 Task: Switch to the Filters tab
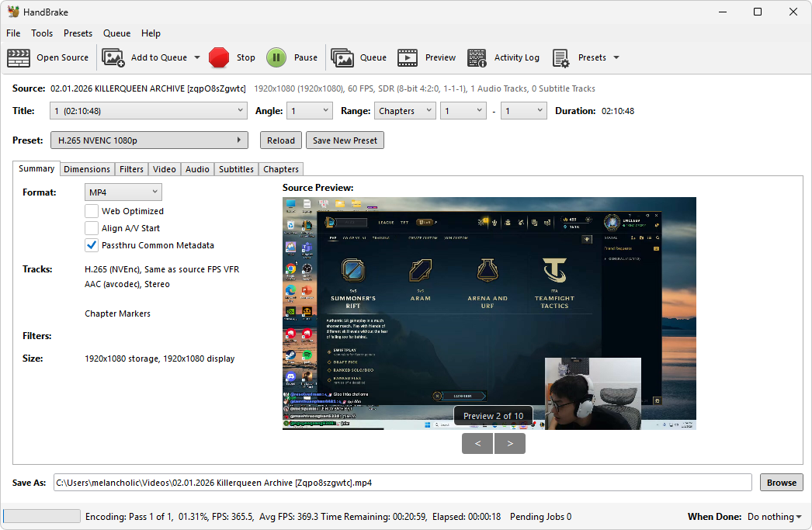[131, 169]
